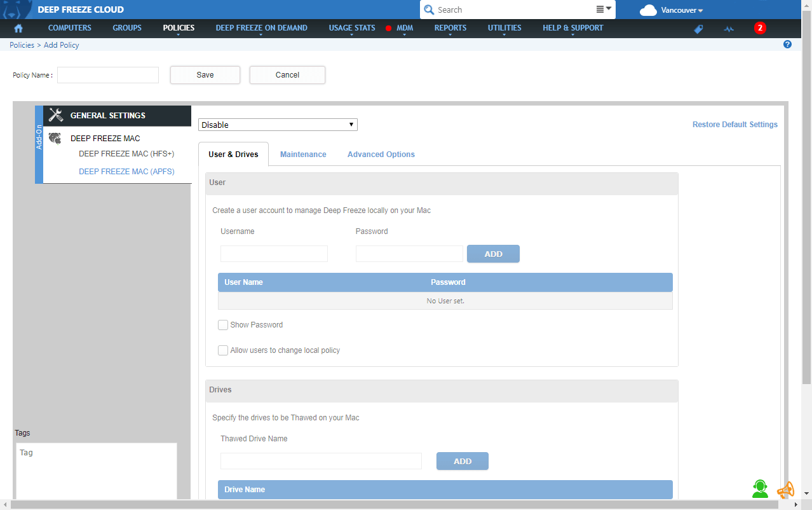Click the User Name column header
The height and width of the screenshot is (510, 812).
pos(243,282)
